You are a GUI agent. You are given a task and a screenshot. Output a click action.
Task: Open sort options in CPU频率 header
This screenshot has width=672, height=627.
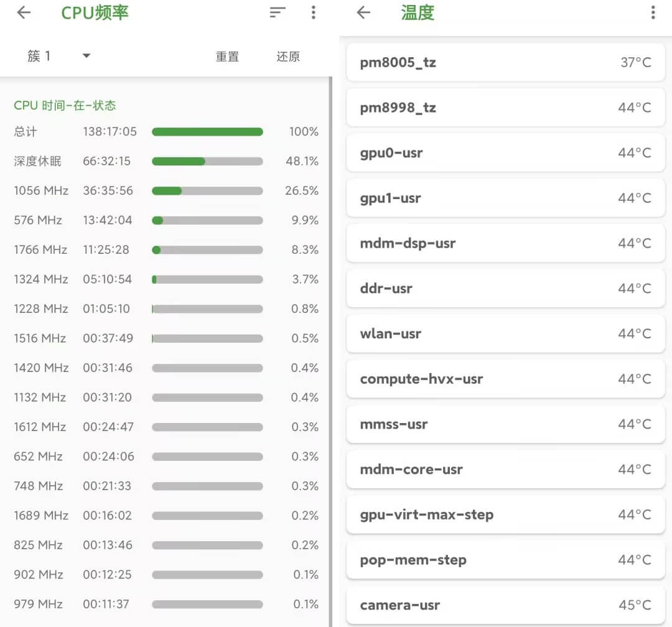(x=278, y=12)
